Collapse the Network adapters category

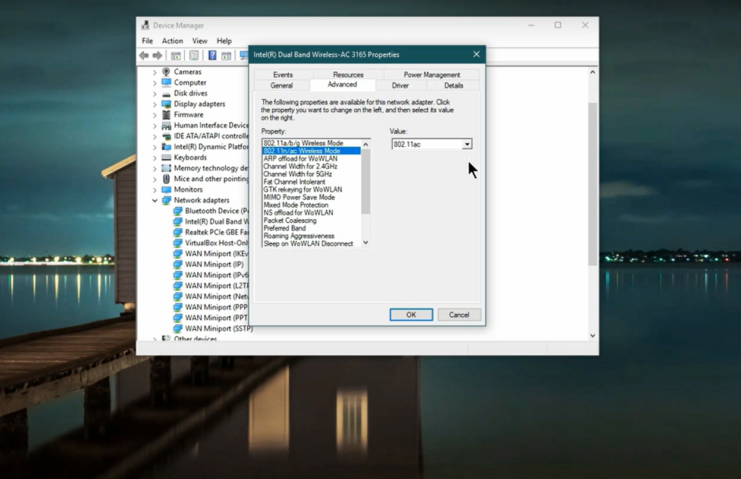[x=155, y=200]
